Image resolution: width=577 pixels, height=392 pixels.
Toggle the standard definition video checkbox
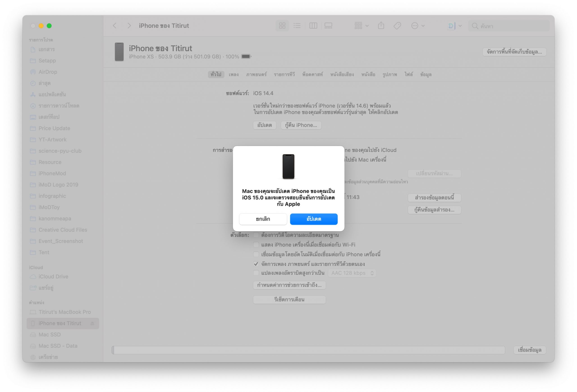point(256,235)
